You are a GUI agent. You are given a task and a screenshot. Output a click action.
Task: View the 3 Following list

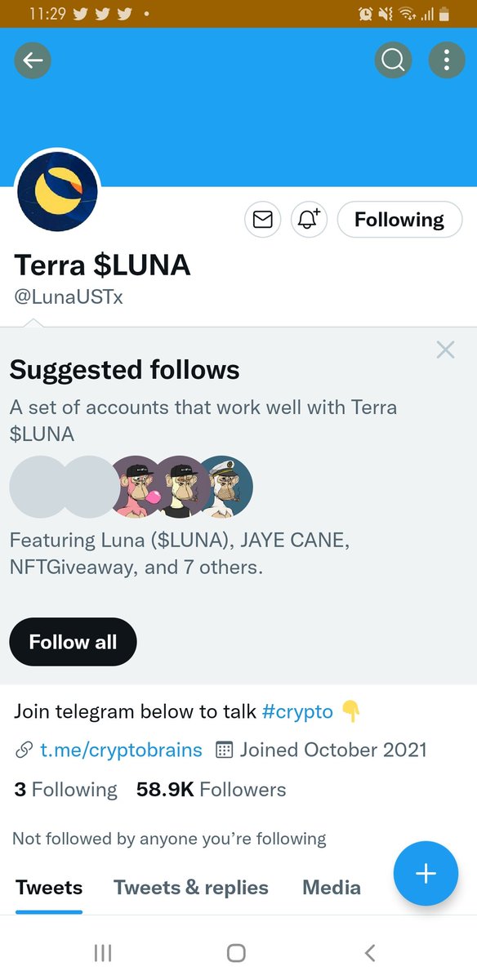[66, 790]
